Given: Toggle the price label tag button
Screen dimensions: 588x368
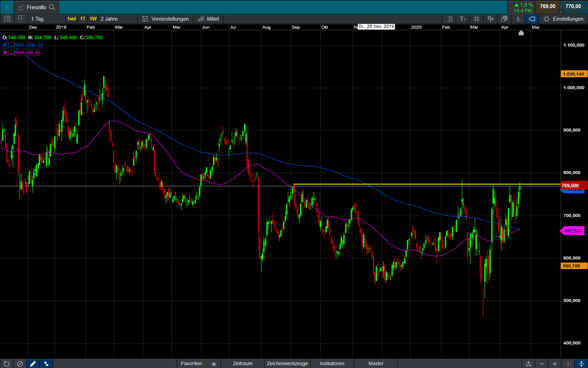Looking at the screenshot, I should click(x=532, y=19).
